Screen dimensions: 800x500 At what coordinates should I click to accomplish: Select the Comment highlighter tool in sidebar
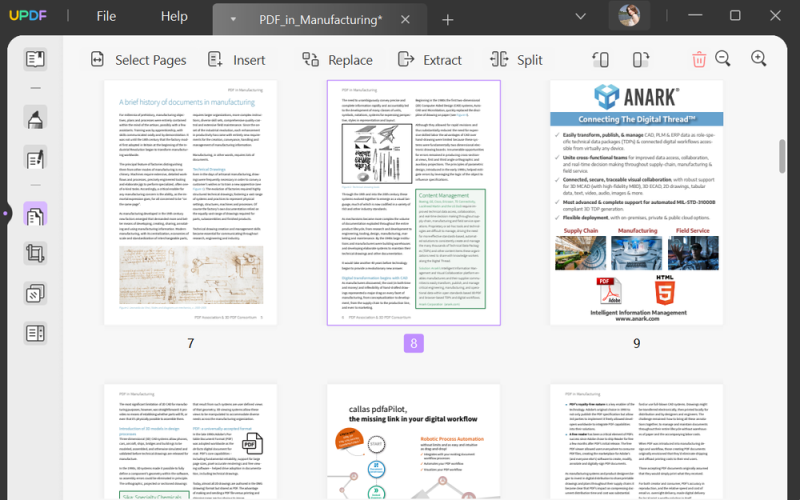[x=35, y=118]
